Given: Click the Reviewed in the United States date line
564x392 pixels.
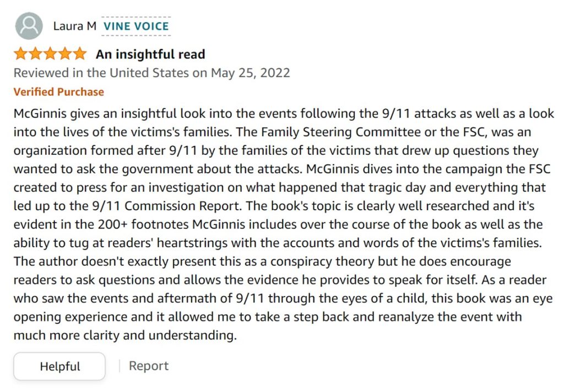Looking at the screenshot, I should click(152, 73).
